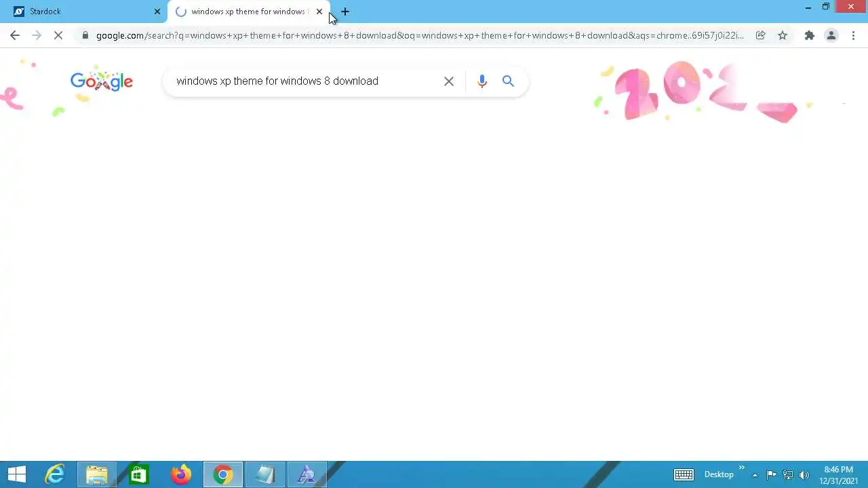Close the windows xp theme search tab

coord(319,12)
